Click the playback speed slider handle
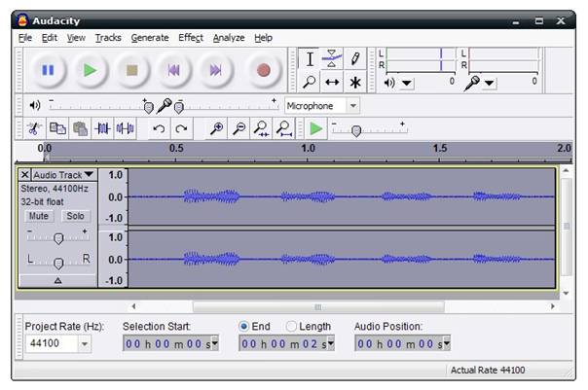Screen dimensions: 588x390 (356, 130)
